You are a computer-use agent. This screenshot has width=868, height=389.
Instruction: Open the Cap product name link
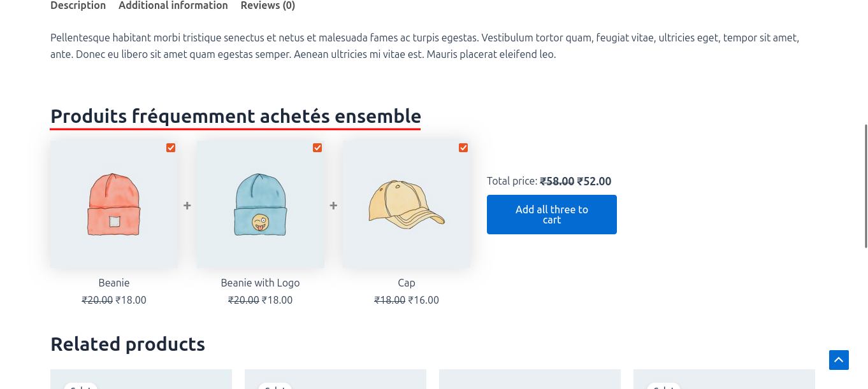tap(407, 283)
